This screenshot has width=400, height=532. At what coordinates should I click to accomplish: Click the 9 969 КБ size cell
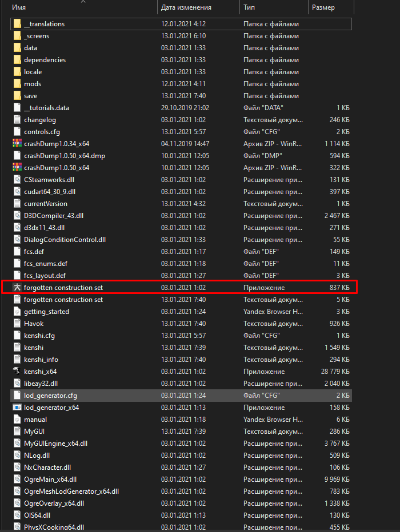tap(337, 479)
